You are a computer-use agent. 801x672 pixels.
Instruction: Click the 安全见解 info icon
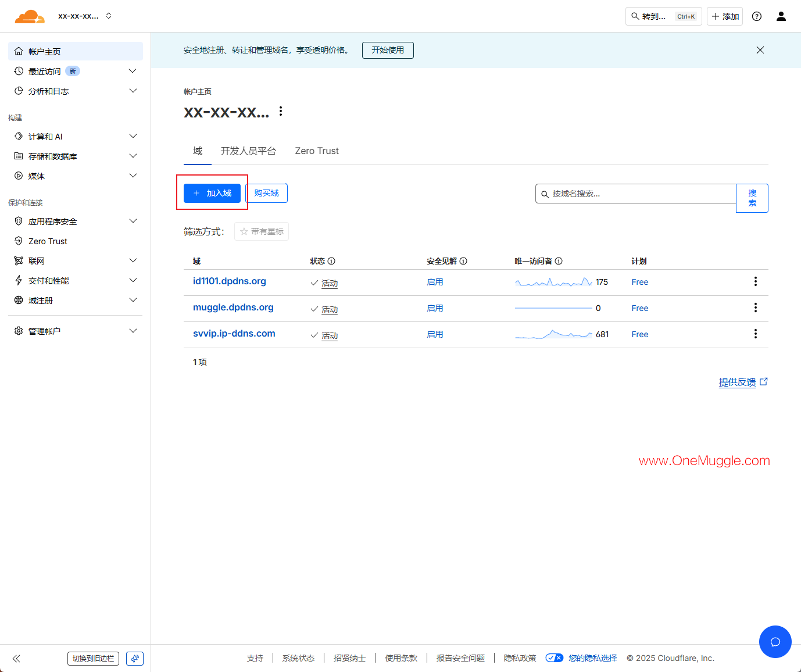pos(463,261)
